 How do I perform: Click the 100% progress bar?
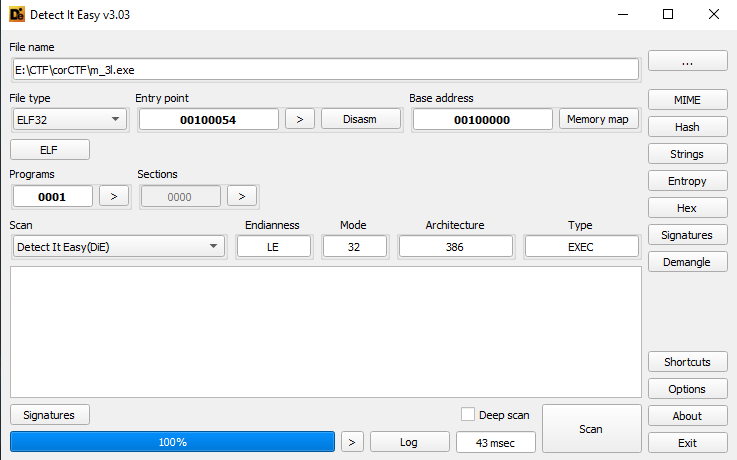tap(172, 442)
